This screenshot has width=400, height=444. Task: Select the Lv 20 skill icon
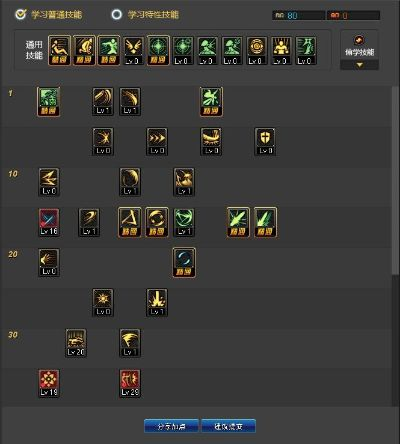(x=76, y=343)
